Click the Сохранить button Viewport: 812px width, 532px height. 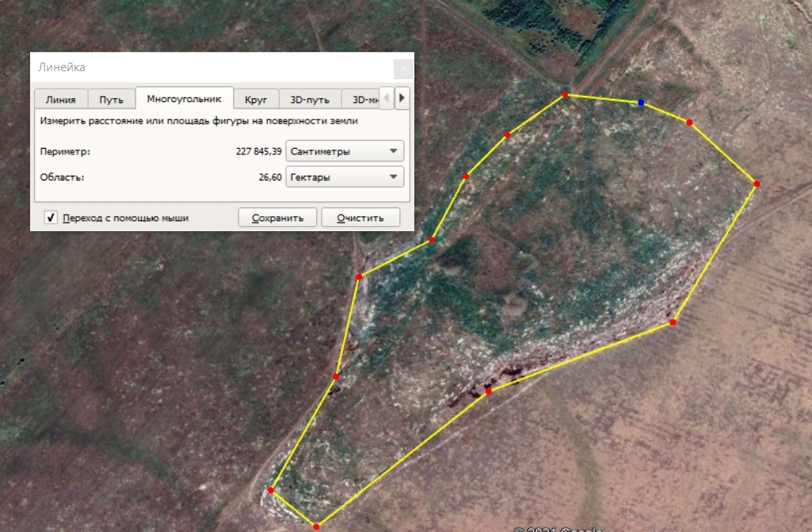pyautogui.click(x=277, y=218)
